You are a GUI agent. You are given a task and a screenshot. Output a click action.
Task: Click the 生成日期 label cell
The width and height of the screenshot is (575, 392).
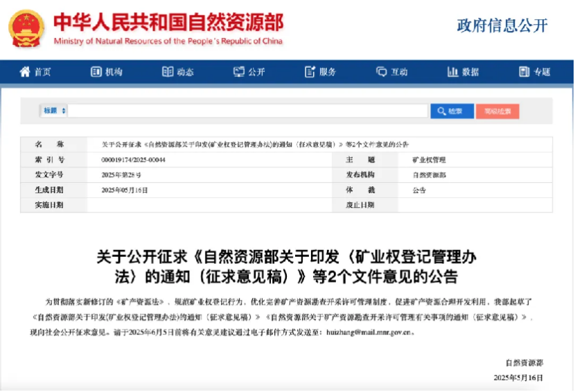pos(53,190)
